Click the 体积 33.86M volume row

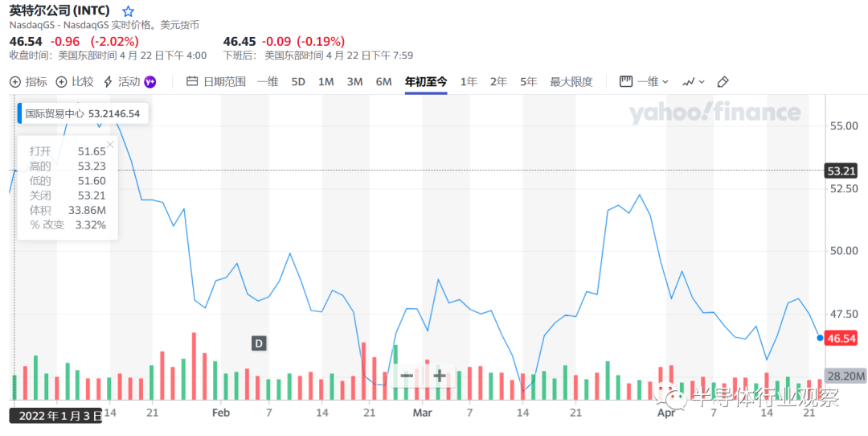pos(68,210)
